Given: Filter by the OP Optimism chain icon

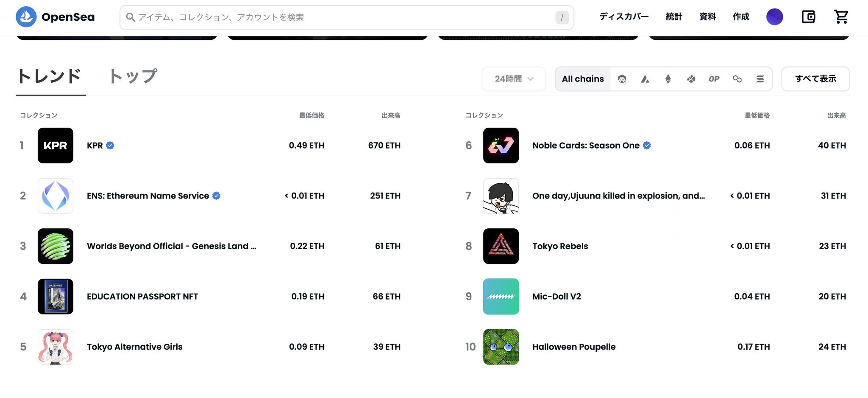Looking at the screenshot, I should pyautogui.click(x=714, y=79).
